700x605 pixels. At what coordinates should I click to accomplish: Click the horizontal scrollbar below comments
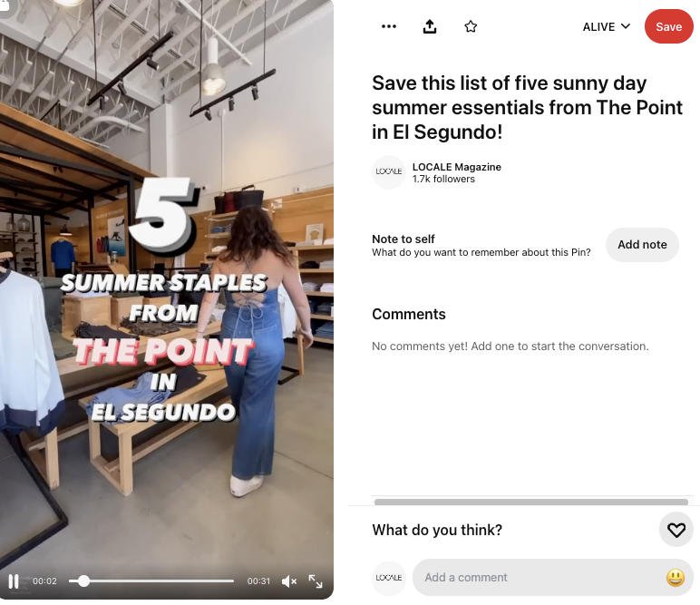(530, 502)
